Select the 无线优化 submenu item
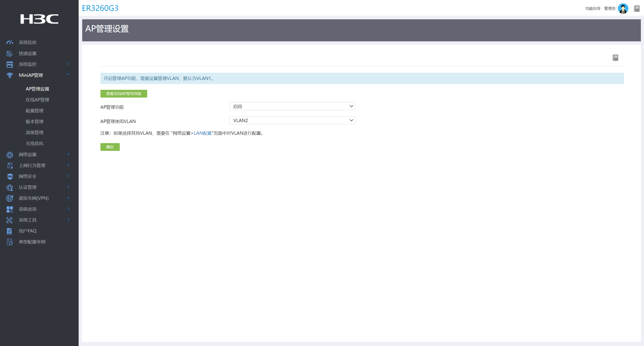Screen dimensions: 644x346 click(x=35, y=143)
